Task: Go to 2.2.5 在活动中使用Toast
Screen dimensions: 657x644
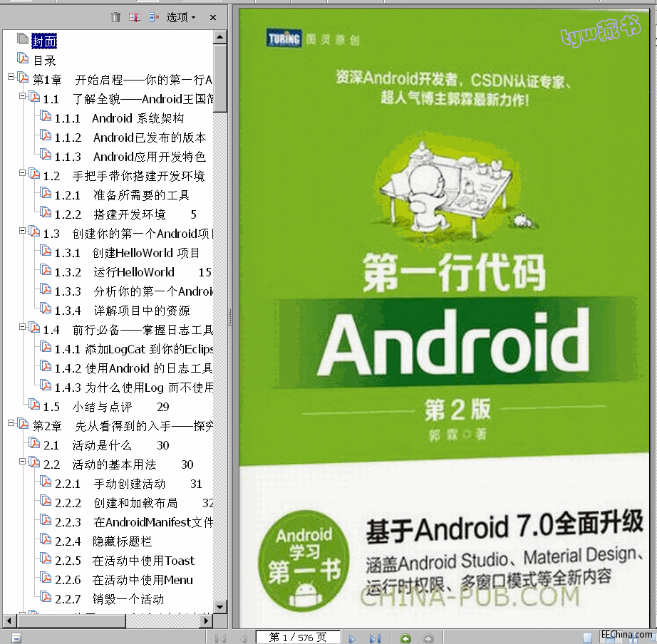Action: point(125,561)
